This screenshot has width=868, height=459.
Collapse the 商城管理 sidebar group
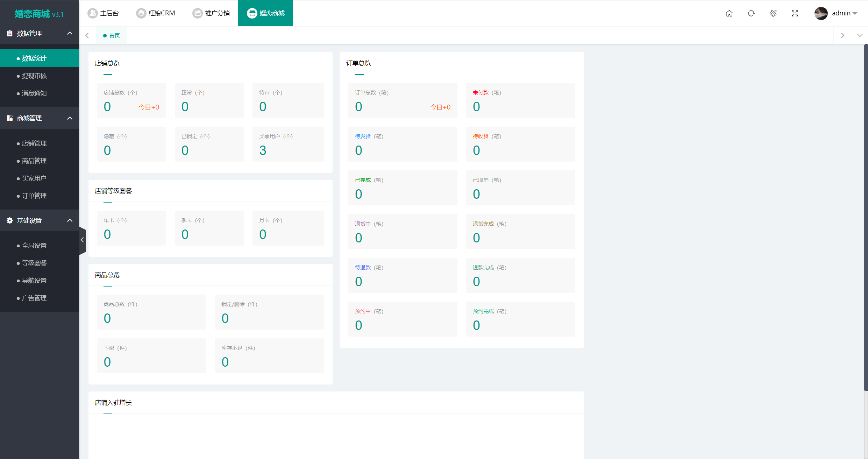coord(70,118)
